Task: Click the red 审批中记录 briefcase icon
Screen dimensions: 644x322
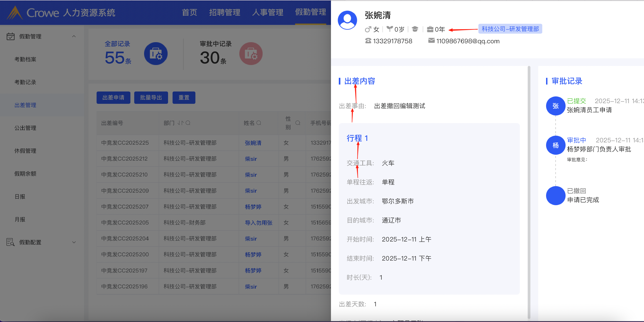Action: [x=251, y=54]
